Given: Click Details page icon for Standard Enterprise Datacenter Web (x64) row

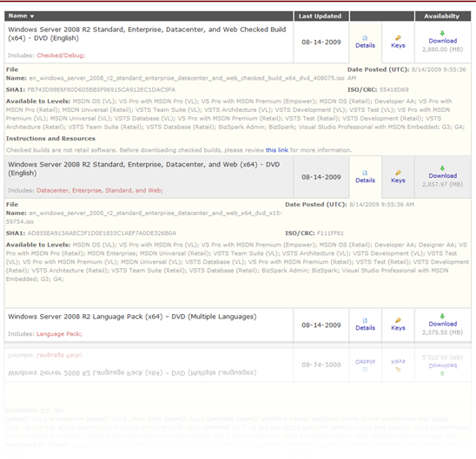Looking at the screenshot, I should (365, 173).
